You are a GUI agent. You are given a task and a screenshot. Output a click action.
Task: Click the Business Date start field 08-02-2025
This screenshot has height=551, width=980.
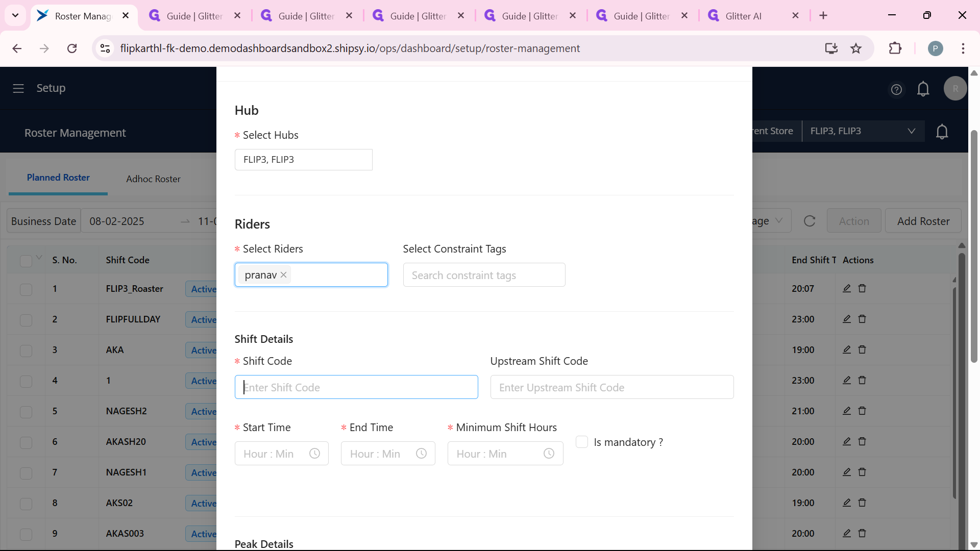(117, 221)
